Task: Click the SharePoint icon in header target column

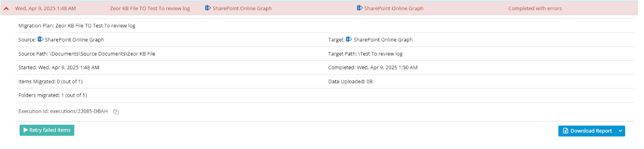Action: pos(360,8)
